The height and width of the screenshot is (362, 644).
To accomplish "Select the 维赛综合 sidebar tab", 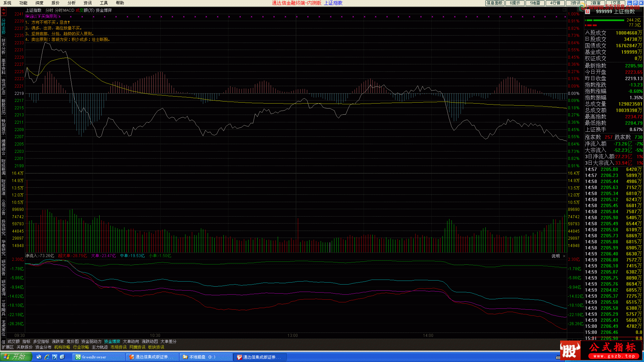I will pyautogui.click(x=3, y=147).
